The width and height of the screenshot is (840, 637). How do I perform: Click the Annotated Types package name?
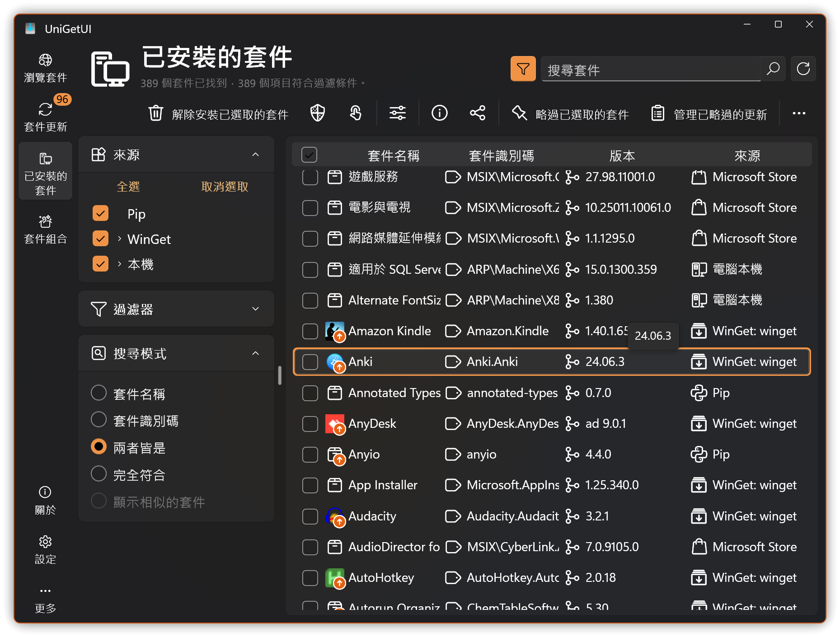pyautogui.click(x=394, y=393)
